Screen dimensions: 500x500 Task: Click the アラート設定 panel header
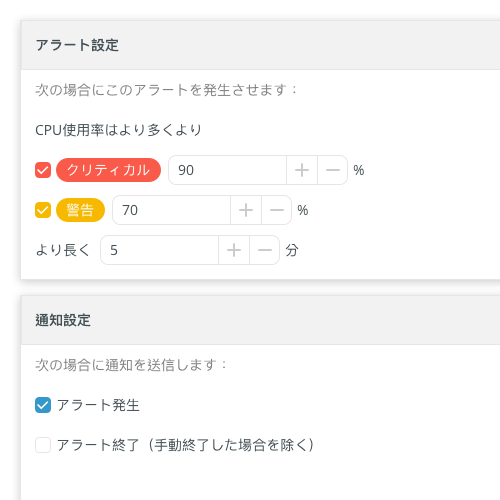pos(260,45)
